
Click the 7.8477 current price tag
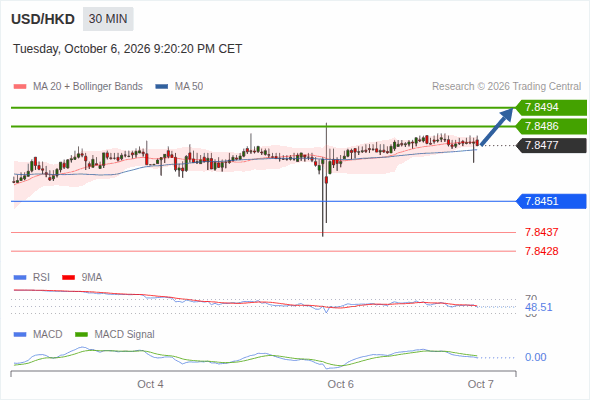point(551,145)
